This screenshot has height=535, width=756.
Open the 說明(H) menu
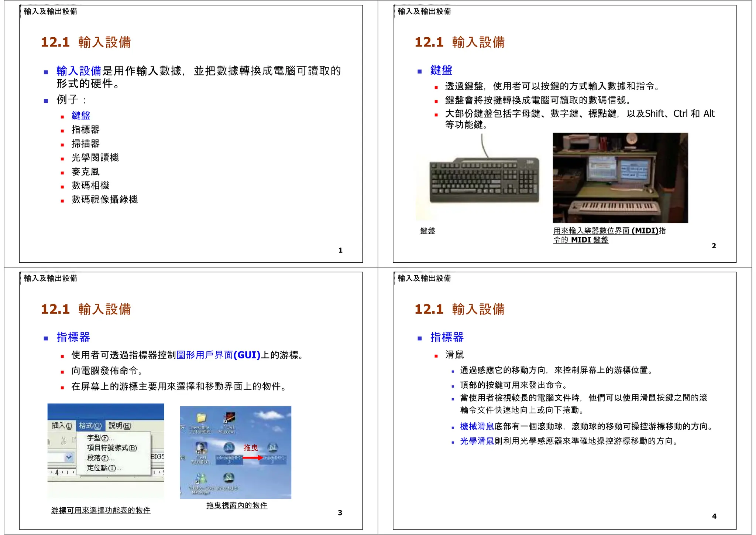point(120,426)
